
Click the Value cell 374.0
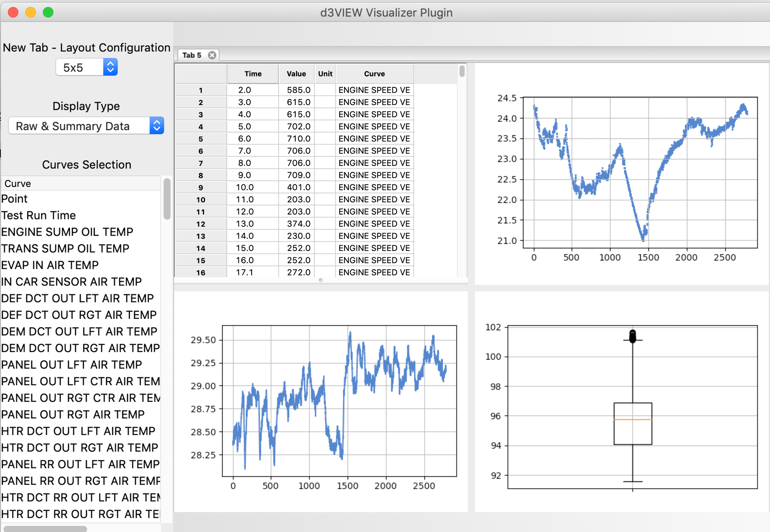(x=297, y=224)
